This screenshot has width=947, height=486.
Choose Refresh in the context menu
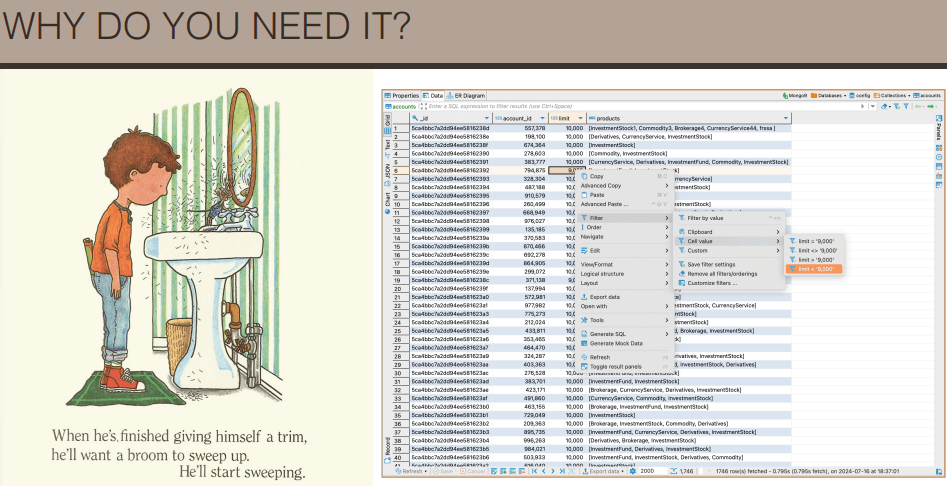tap(624, 357)
